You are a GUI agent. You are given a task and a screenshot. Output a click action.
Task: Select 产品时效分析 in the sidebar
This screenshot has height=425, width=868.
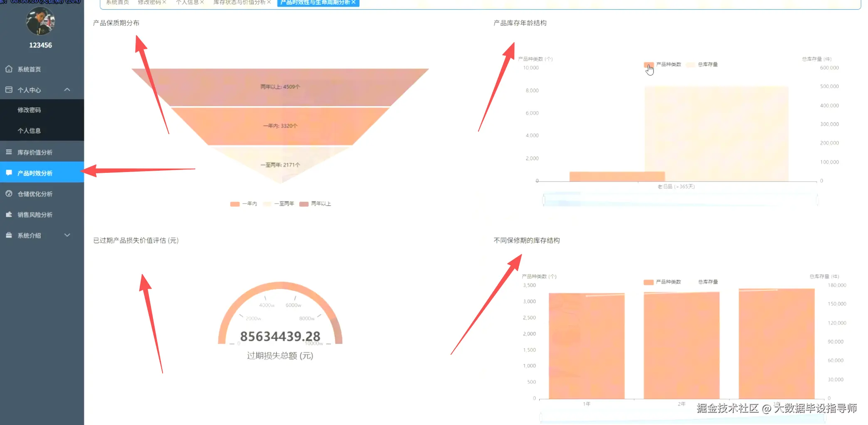[42, 173]
